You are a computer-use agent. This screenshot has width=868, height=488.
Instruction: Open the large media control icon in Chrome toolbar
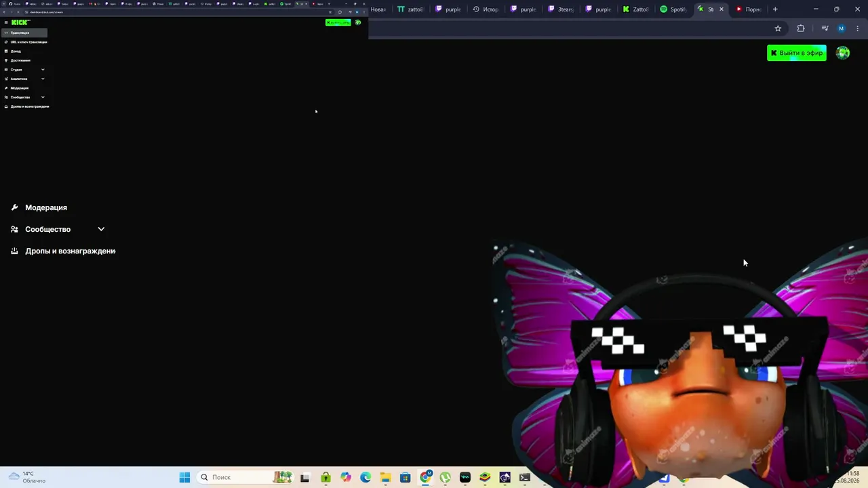point(825,28)
